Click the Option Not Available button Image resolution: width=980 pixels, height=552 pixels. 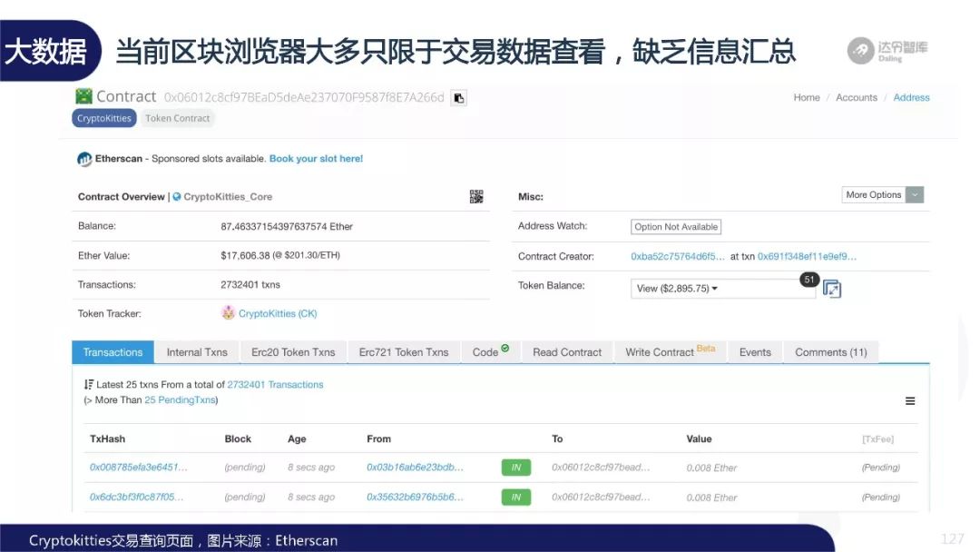click(x=676, y=227)
